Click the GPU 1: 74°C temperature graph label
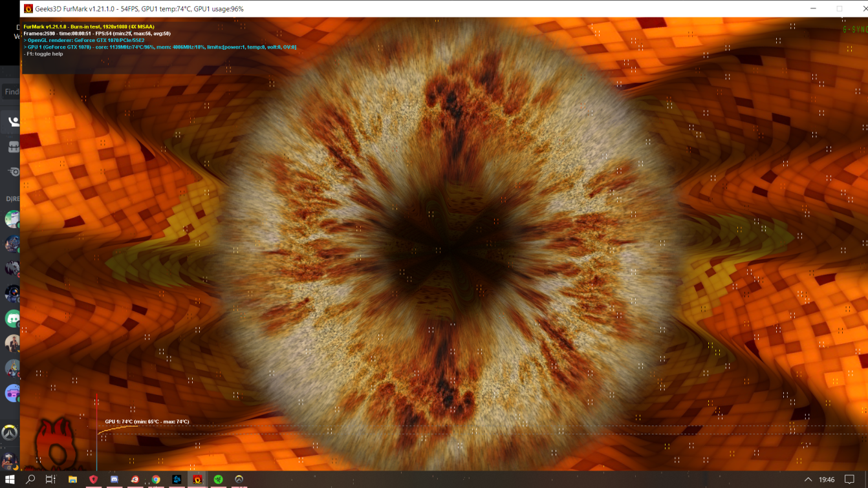This screenshot has width=868, height=488. (x=147, y=421)
